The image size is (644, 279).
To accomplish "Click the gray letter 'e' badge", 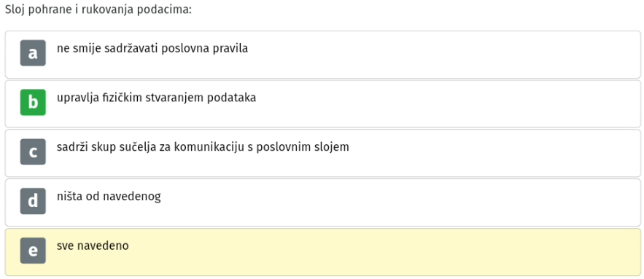I will [x=33, y=251].
